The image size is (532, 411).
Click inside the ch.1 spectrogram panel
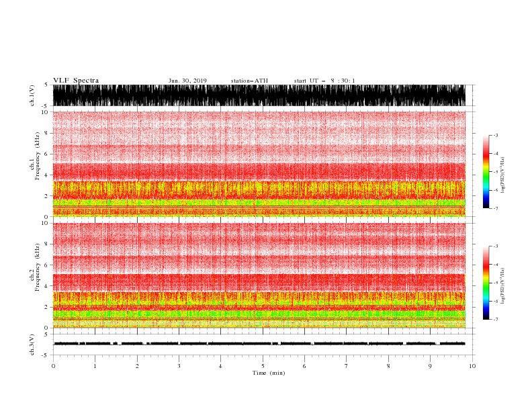click(x=259, y=164)
